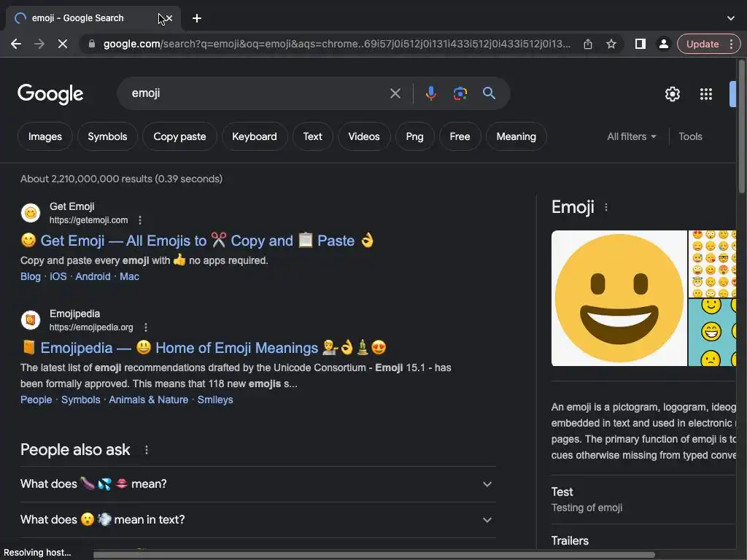Select the Free filter chip
Screen dimensions: 747x560
pyautogui.click(x=460, y=136)
